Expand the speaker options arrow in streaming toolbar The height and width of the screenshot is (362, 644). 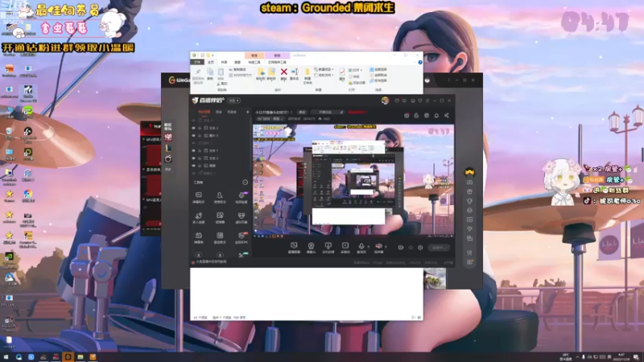coord(386,246)
